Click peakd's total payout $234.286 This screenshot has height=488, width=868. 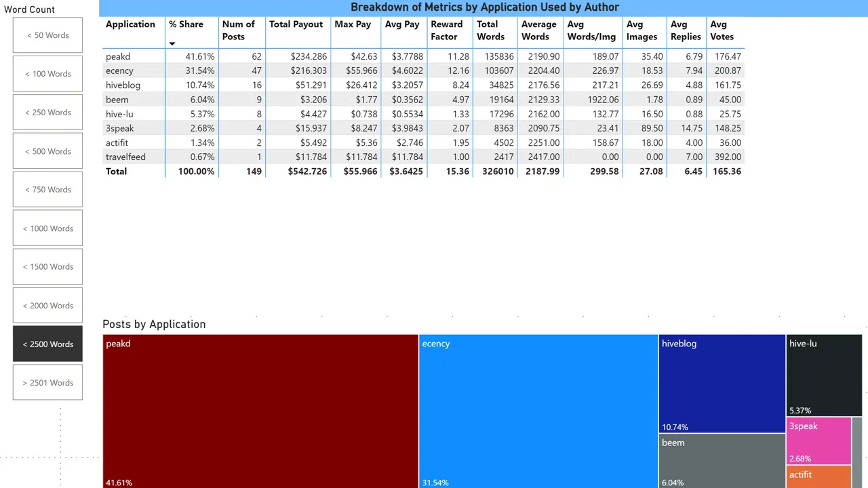click(308, 56)
